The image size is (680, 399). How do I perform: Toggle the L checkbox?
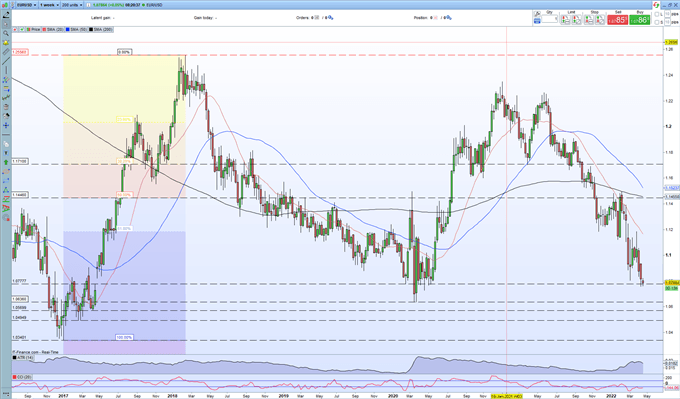pyautogui.click(x=657, y=14)
